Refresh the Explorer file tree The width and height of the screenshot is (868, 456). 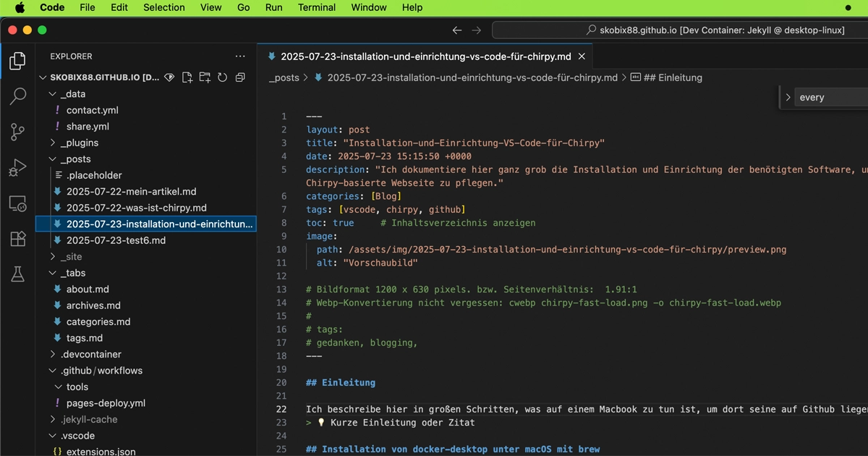tap(223, 77)
